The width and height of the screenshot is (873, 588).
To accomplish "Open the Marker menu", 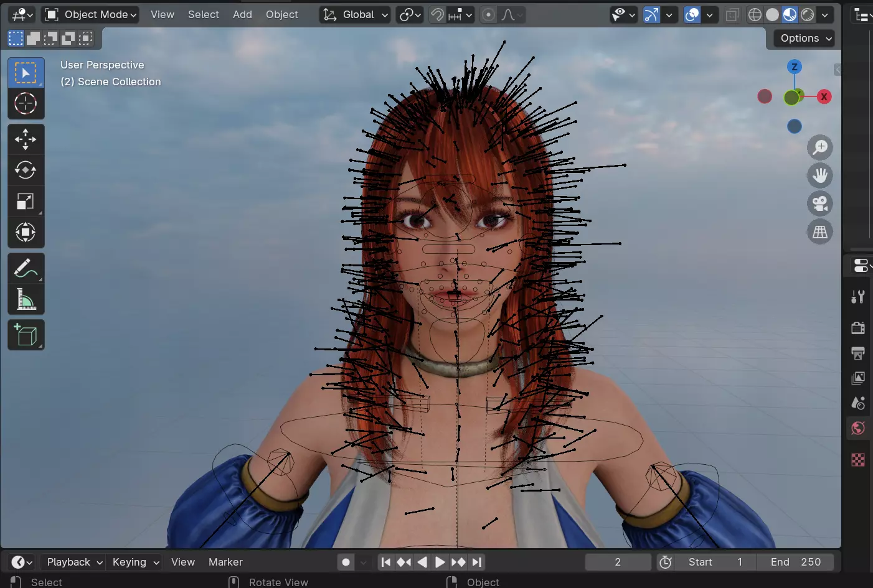I will coord(225,562).
